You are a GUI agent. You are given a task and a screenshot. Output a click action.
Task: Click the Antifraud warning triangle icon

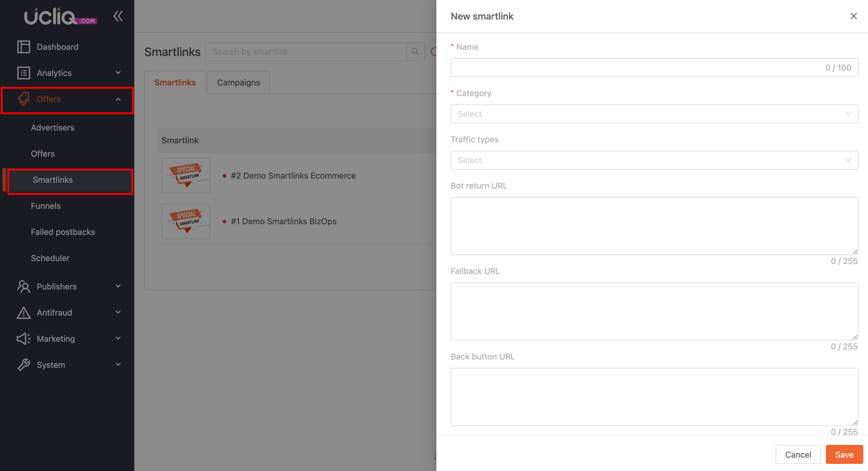tap(23, 312)
